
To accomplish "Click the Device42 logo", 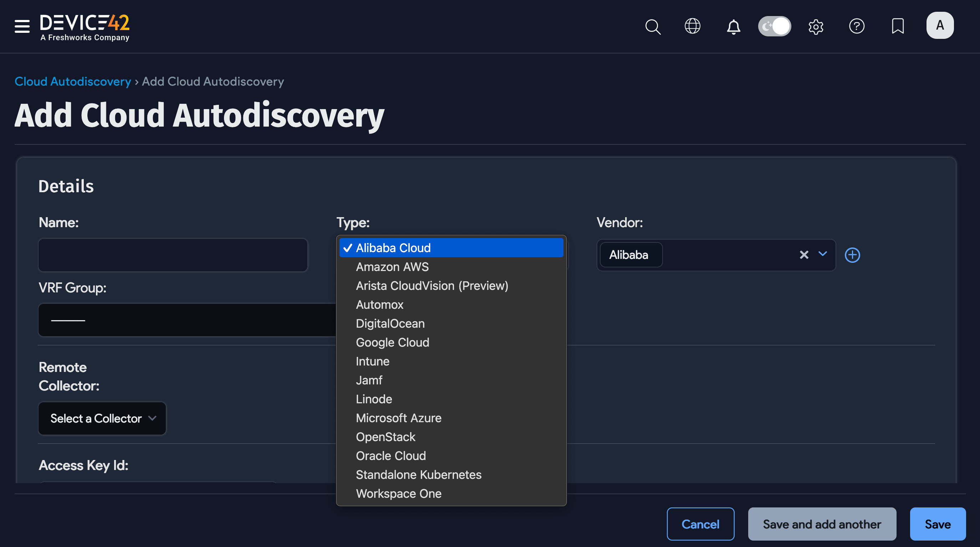I will click(x=85, y=27).
